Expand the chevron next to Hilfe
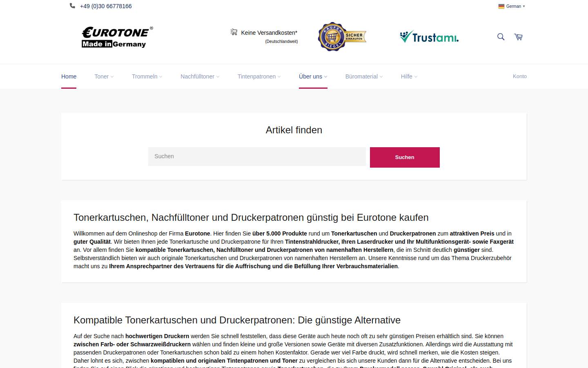The height and width of the screenshot is (368, 588). coord(416,77)
